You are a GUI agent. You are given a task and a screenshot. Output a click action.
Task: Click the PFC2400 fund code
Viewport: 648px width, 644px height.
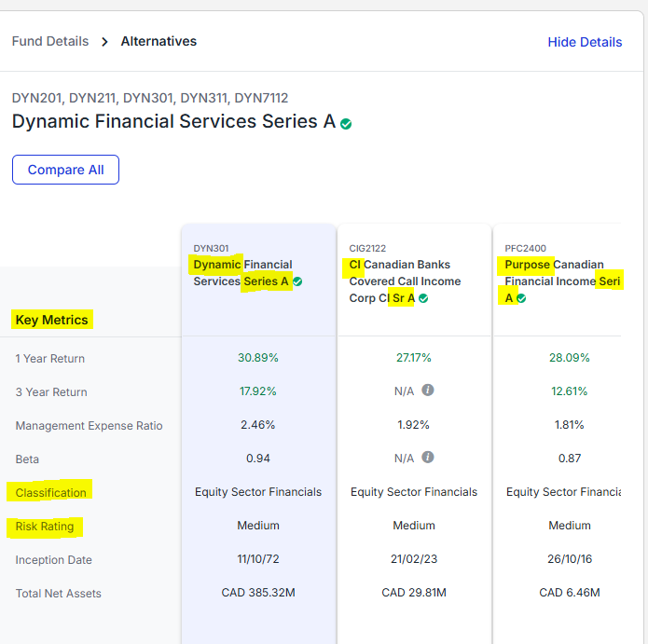526,248
